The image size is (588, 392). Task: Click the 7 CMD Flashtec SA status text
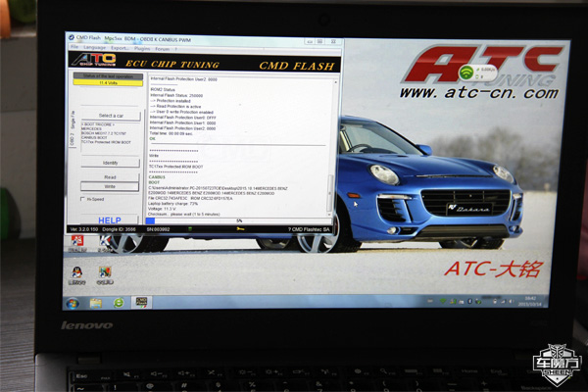point(309,229)
